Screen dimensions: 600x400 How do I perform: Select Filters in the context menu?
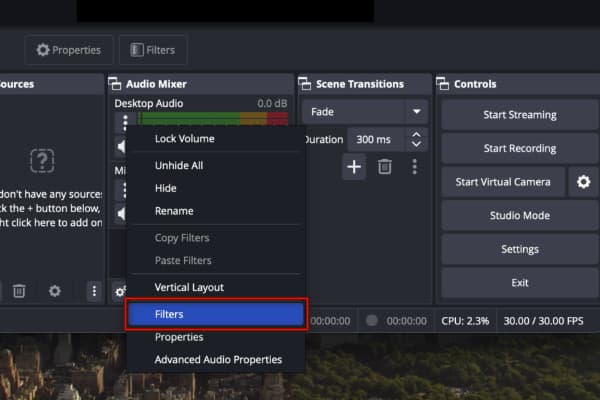[216, 314]
